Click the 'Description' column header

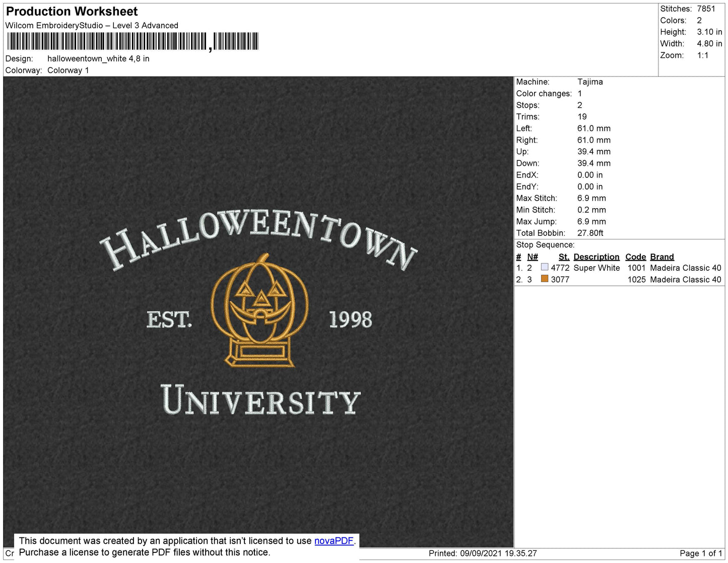tap(597, 257)
